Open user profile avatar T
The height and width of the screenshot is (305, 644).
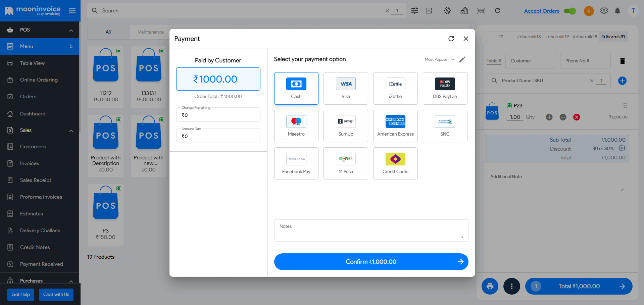633,11
